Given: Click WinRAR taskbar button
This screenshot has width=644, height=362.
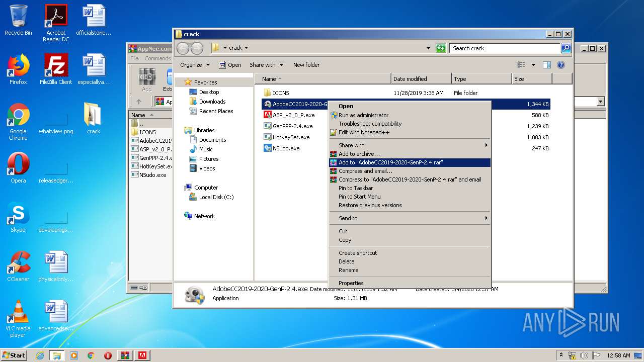Looking at the screenshot, I should [125, 355].
